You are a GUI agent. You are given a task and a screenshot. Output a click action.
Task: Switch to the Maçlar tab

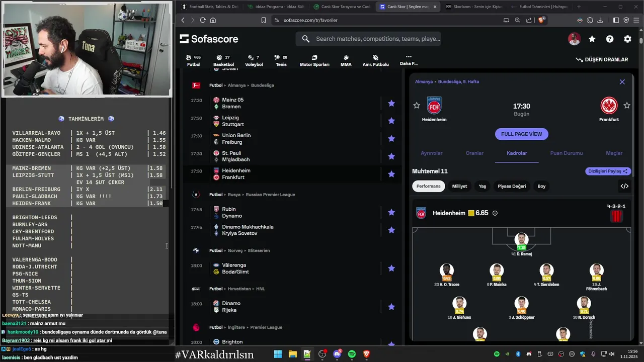[614, 153]
